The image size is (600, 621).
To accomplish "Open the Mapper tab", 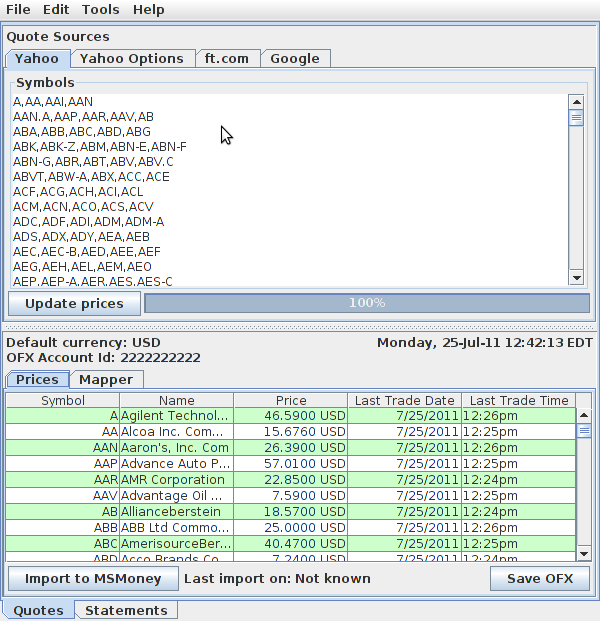I will pyautogui.click(x=107, y=380).
